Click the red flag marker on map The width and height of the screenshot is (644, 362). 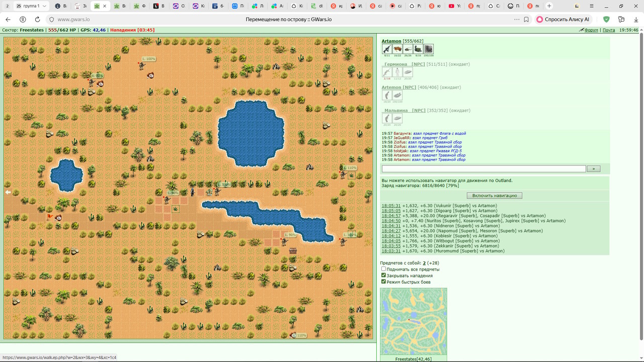pyautogui.click(x=50, y=217)
